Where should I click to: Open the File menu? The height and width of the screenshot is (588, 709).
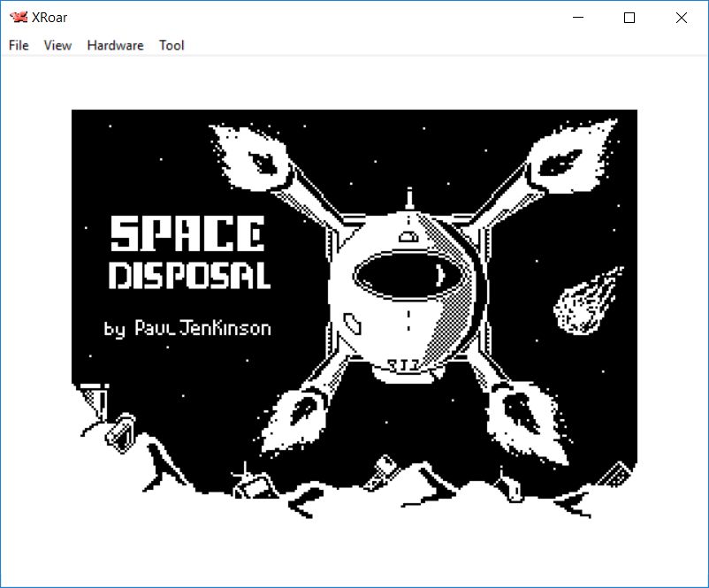[x=19, y=45]
